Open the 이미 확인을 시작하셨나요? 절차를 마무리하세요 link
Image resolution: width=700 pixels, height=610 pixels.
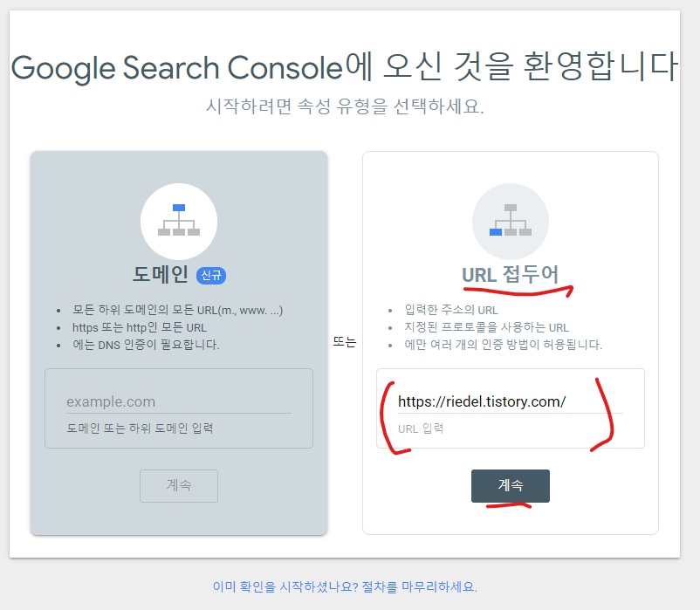click(x=345, y=586)
